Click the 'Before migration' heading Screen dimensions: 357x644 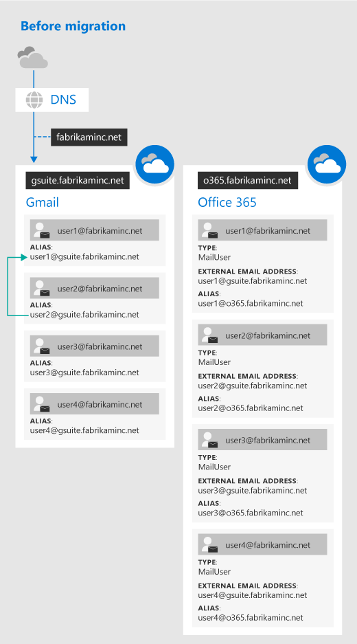click(73, 26)
